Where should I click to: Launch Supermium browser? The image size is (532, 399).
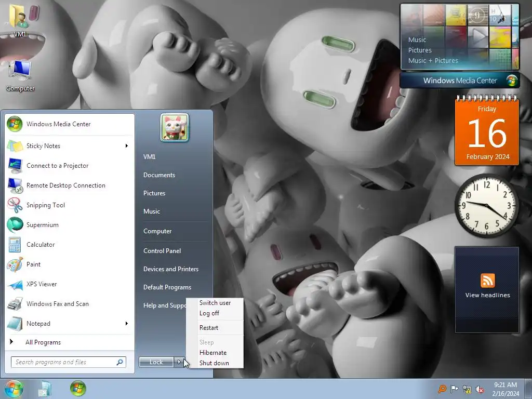(x=70, y=224)
